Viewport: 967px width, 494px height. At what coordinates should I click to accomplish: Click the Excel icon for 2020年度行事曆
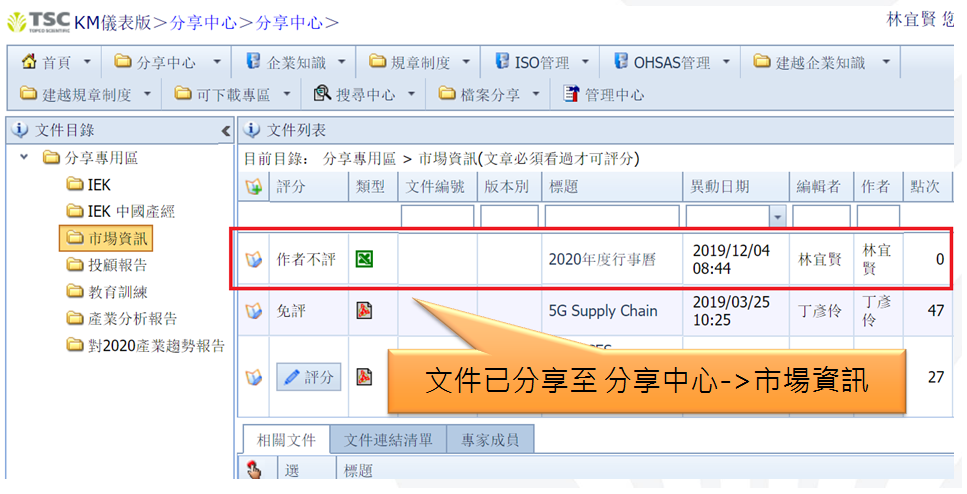(x=365, y=259)
